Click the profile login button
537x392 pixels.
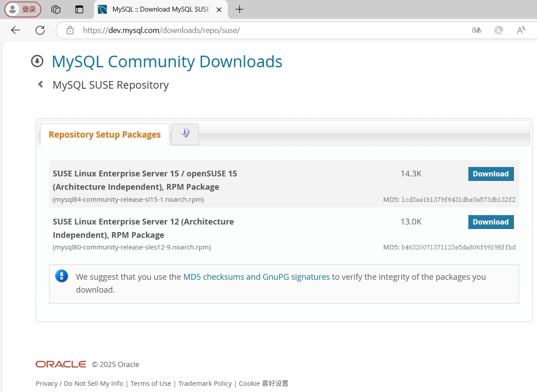(x=23, y=9)
